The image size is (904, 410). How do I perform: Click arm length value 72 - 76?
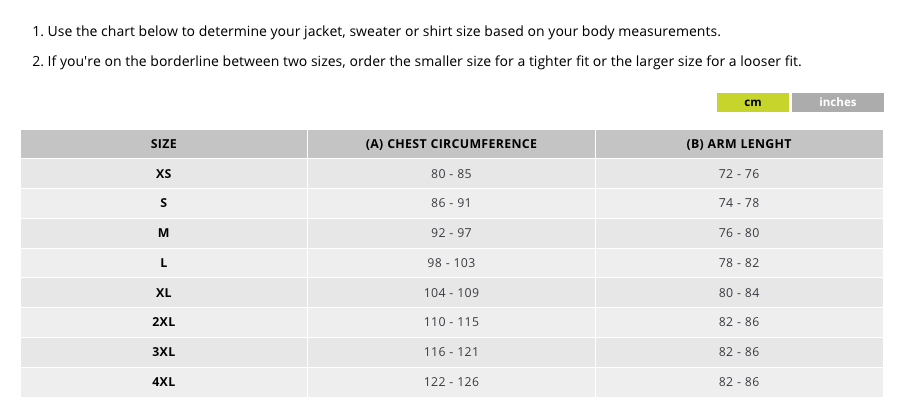[x=738, y=173]
